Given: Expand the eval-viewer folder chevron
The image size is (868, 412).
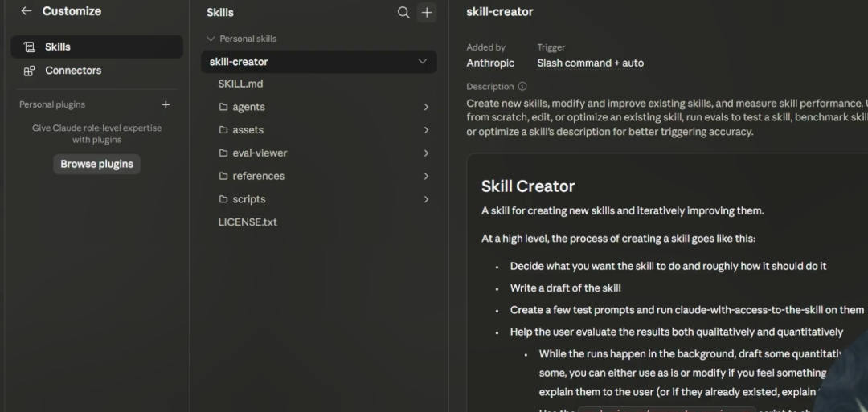Looking at the screenshot, I should (426, 153).
